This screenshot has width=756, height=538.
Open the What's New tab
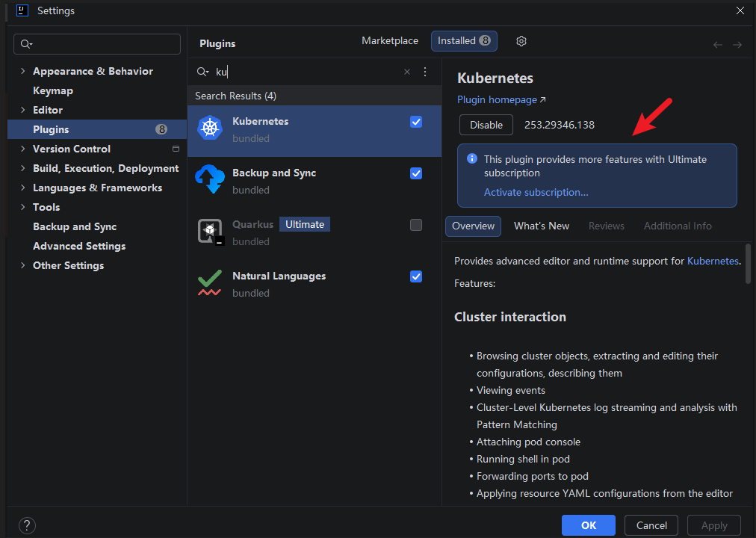pyautogui.click(x=542, y=226)
